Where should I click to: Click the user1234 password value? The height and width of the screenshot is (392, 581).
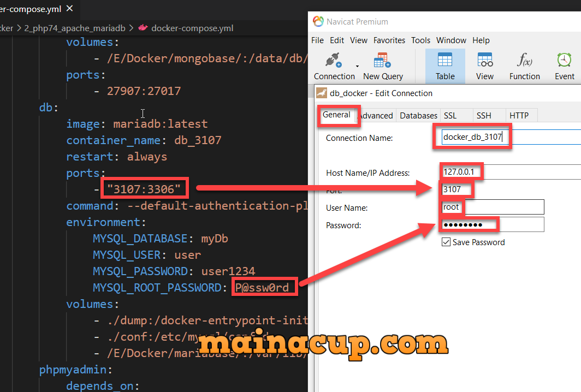pyautogui.click(x=228, y=271)
